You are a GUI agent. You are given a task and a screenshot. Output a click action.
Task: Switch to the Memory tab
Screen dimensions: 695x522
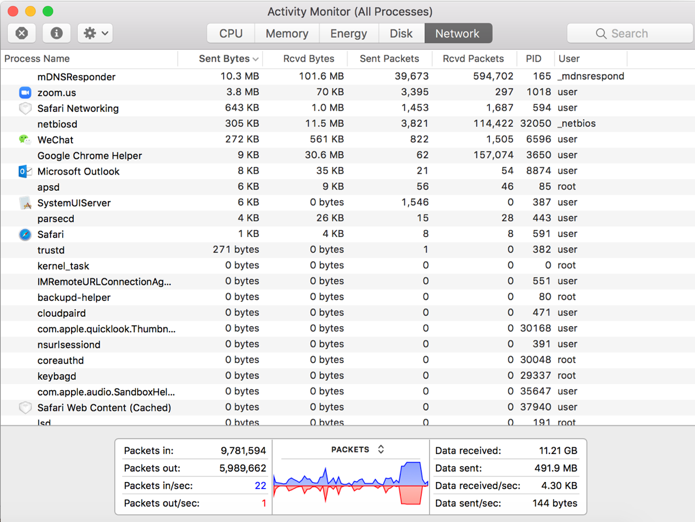(x=287, y=33)
